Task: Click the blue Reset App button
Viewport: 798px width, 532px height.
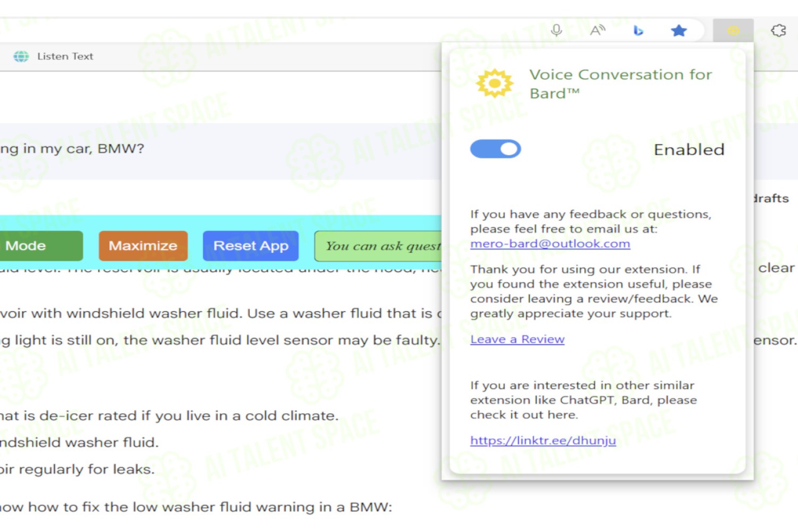Action: [251, 246]
